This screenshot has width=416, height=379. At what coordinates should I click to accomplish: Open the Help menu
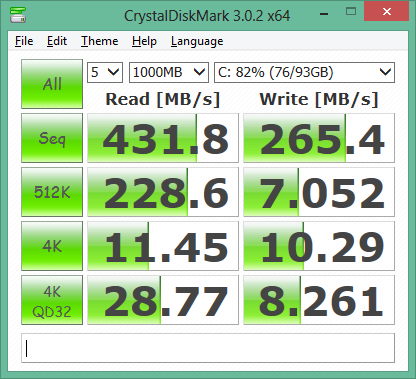click(x=144, y=41)
